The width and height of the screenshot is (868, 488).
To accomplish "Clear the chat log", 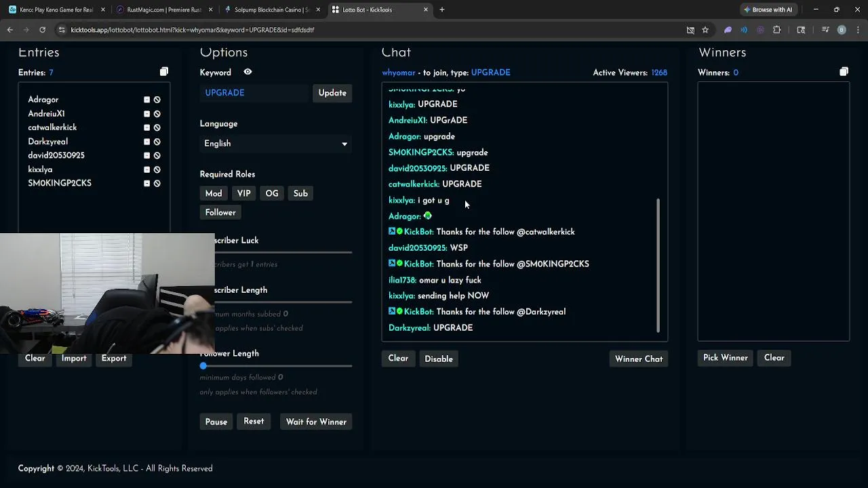I will click(x=398, y=359).
